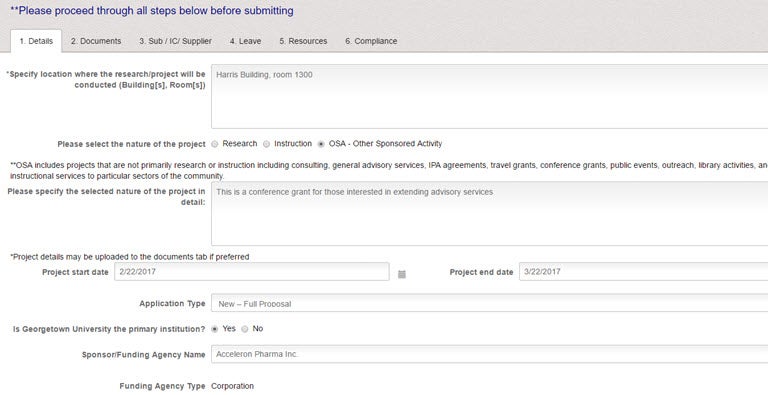
Task: Click the Project end date label
Action: tap(481, 272)
